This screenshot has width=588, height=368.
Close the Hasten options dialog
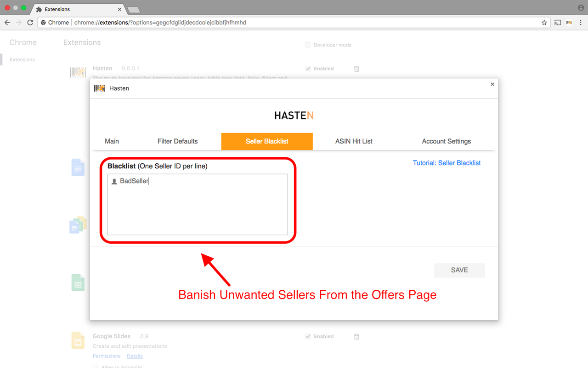coord(492,84)
